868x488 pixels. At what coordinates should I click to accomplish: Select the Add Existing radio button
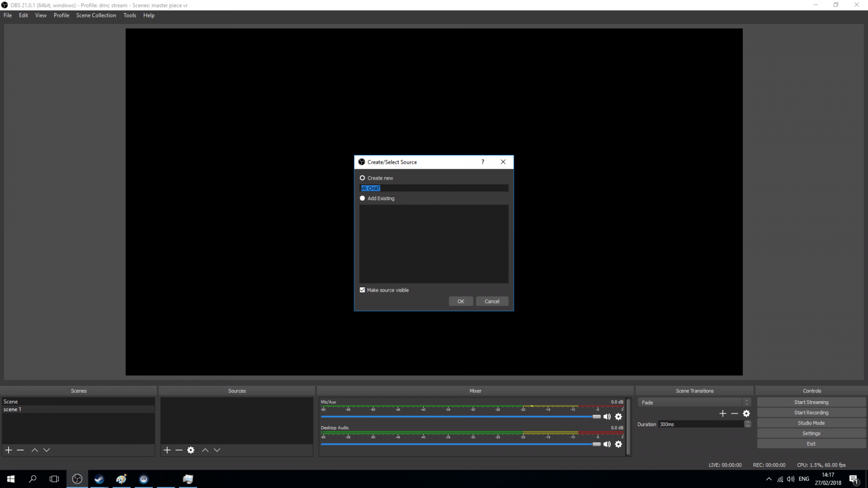362,198
